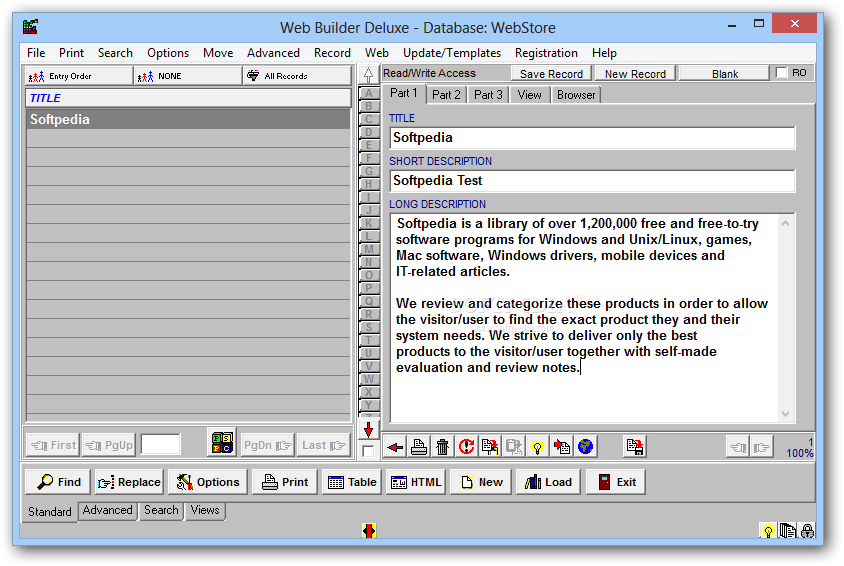Image resolution: width=844 pixels, height=566 pixels.
Task: Click the blue globe web icon
Action: (x=585, y=447)
